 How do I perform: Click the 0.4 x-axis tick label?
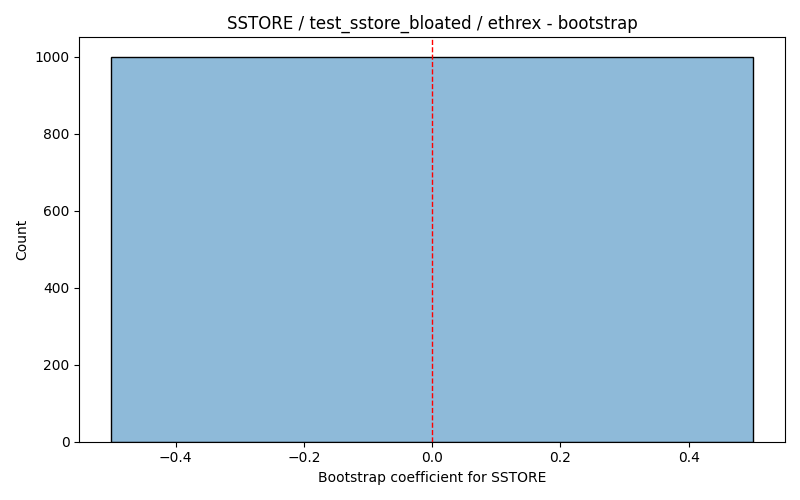(689, 457)
